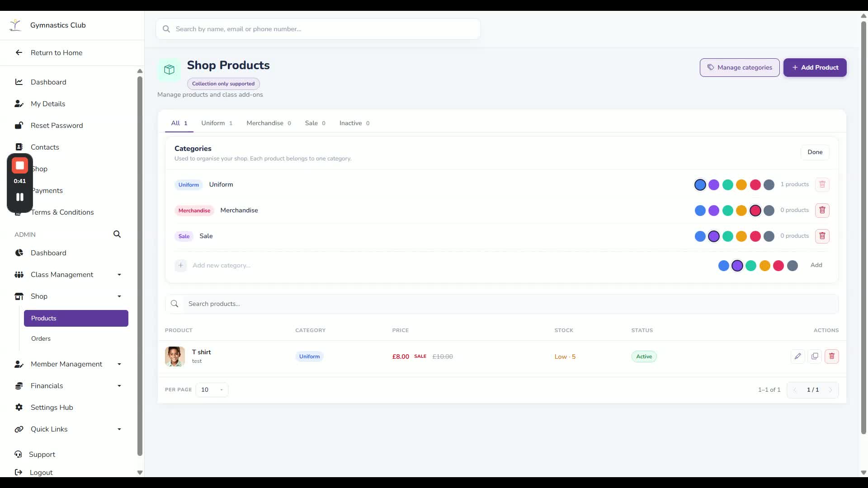Delete the T shirt product with trash icon
This screenshot has width=868, height=488.
(831, 357)
